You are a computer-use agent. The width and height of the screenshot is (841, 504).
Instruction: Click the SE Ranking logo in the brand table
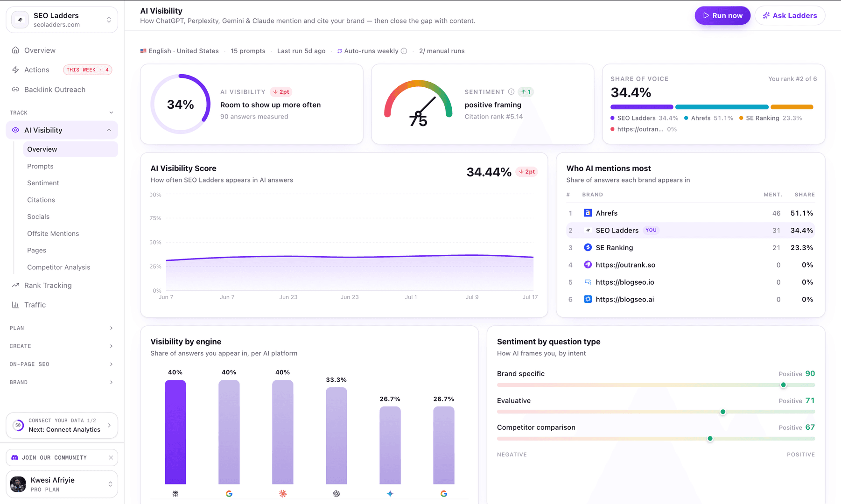(x=588, y=247)
